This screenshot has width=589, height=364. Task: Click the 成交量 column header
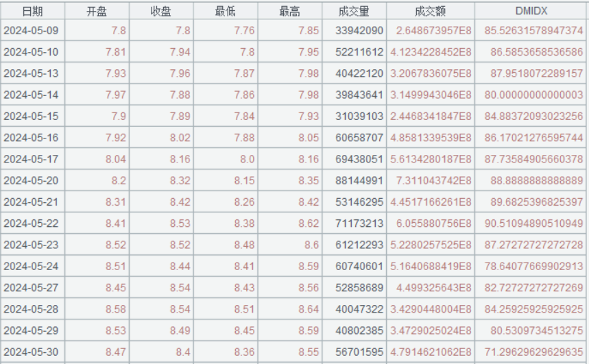click(354, 11)
